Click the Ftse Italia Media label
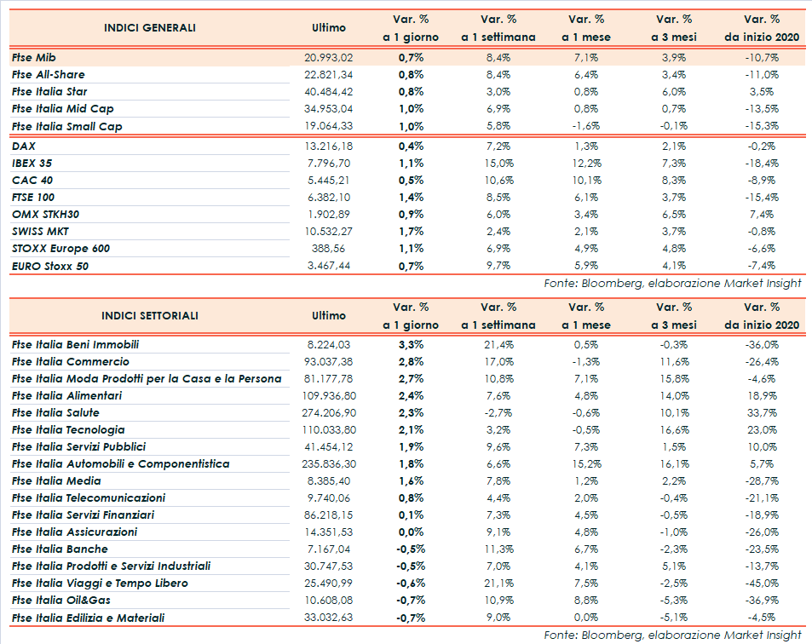Screen dimensions: 812x644 [56, 481]
